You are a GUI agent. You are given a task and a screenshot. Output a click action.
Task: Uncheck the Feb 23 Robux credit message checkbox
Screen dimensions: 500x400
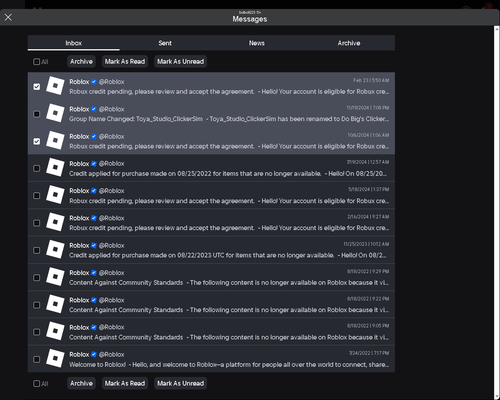coord(37,87)
